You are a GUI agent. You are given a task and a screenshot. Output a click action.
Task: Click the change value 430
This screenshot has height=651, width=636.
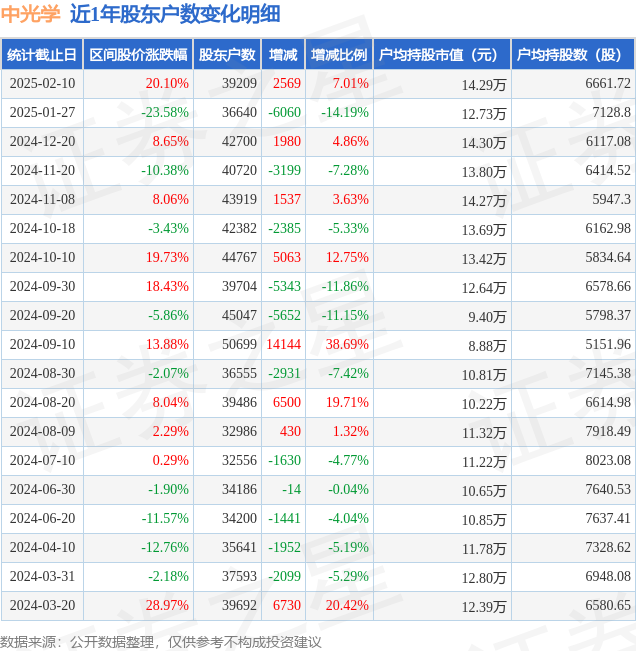point(290,431)
